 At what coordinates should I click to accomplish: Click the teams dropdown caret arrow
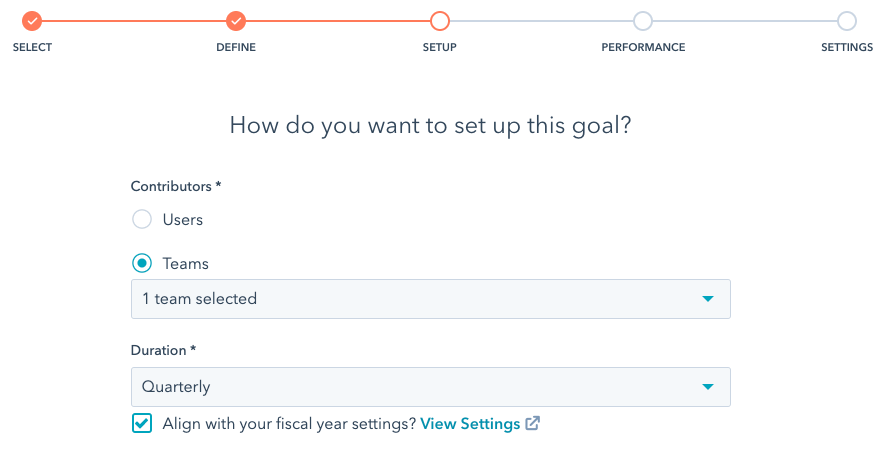[708, 299]
